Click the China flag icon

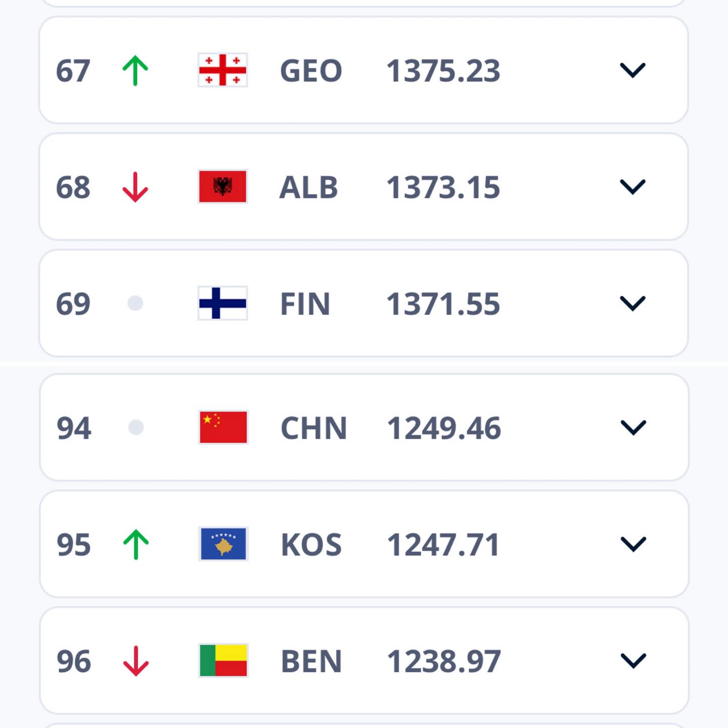pos(223,427)
